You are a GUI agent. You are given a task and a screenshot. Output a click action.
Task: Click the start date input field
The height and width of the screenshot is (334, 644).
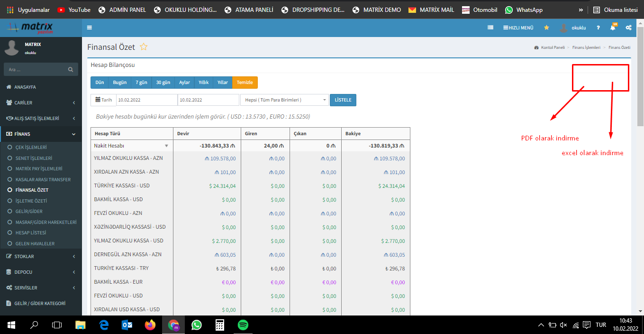(146, 100)
